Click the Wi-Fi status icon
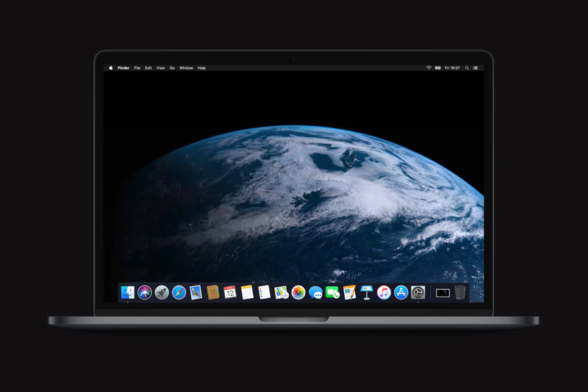This screenshot has height=392, width=588. (x=429, y=68)
